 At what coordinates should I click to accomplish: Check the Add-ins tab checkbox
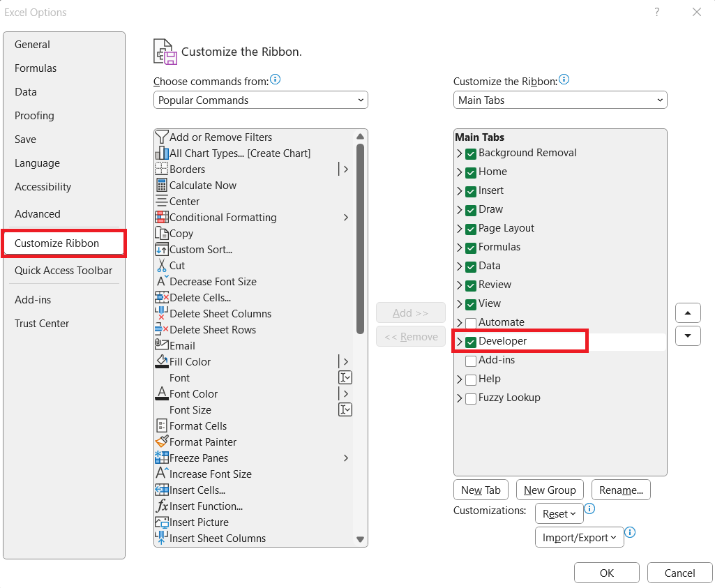tap(471, 361)
